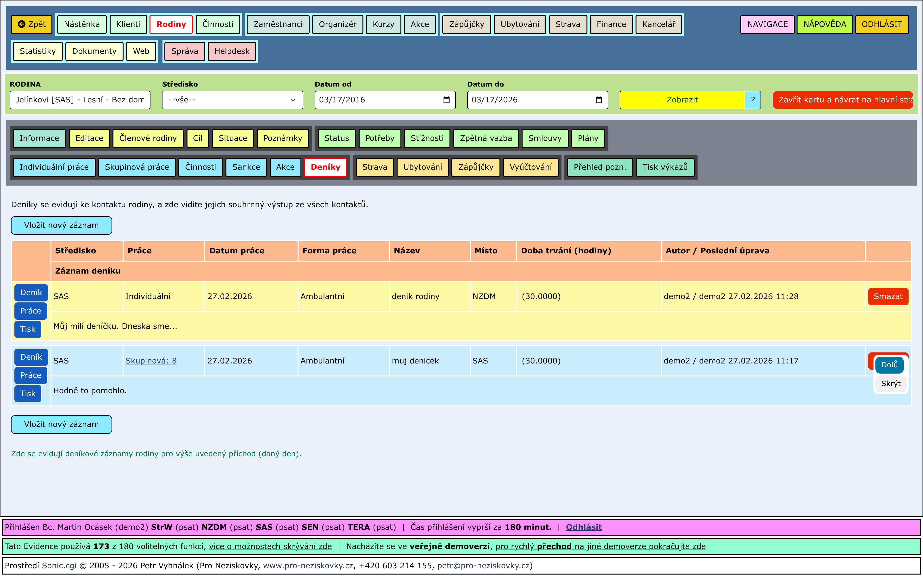Click Deník button for second entry
This screenshot has height=588, width=923.
coord(31,357)
